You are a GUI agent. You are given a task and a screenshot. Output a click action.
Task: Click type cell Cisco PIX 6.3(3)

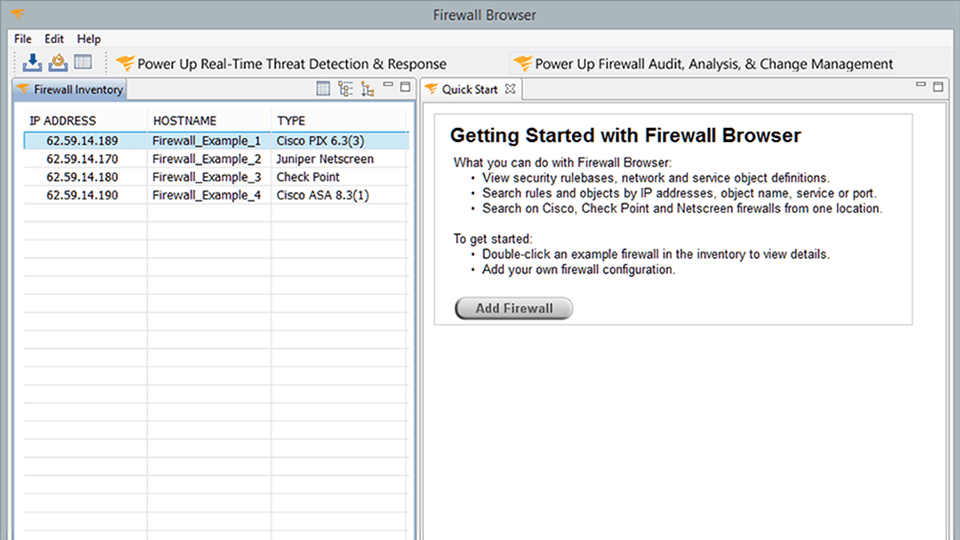320,141
